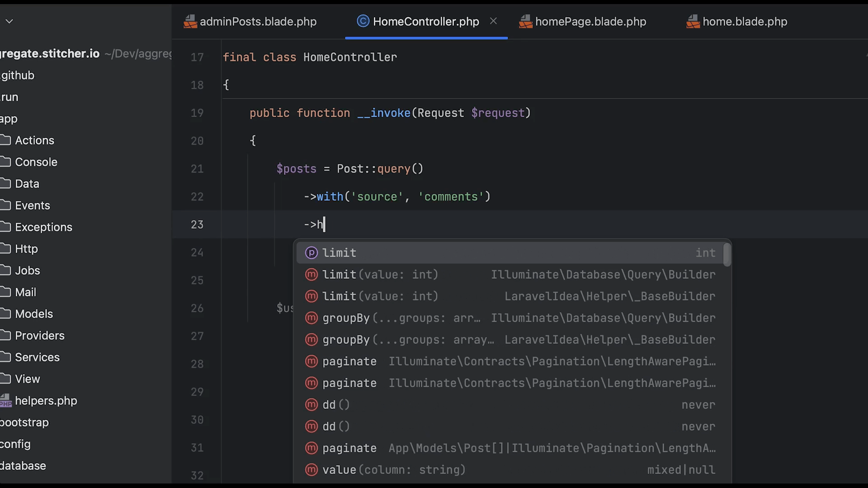
Task: Toggle the Console sidebar item
Action: click(x=36, y=162)
